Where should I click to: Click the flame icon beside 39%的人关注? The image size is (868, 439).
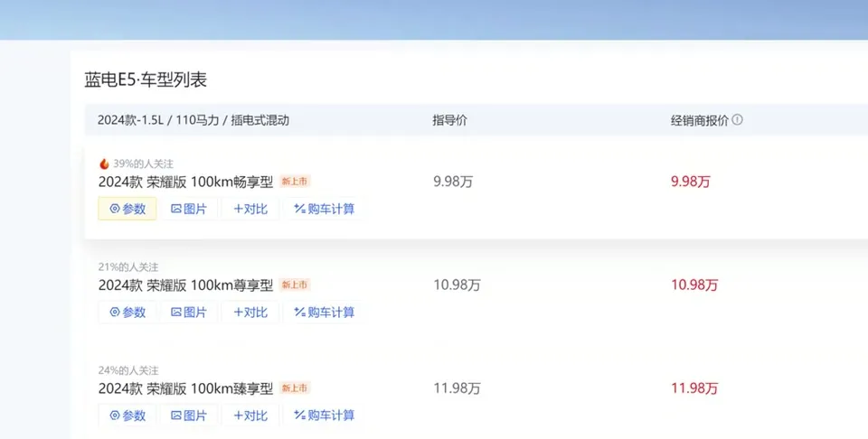104,163
